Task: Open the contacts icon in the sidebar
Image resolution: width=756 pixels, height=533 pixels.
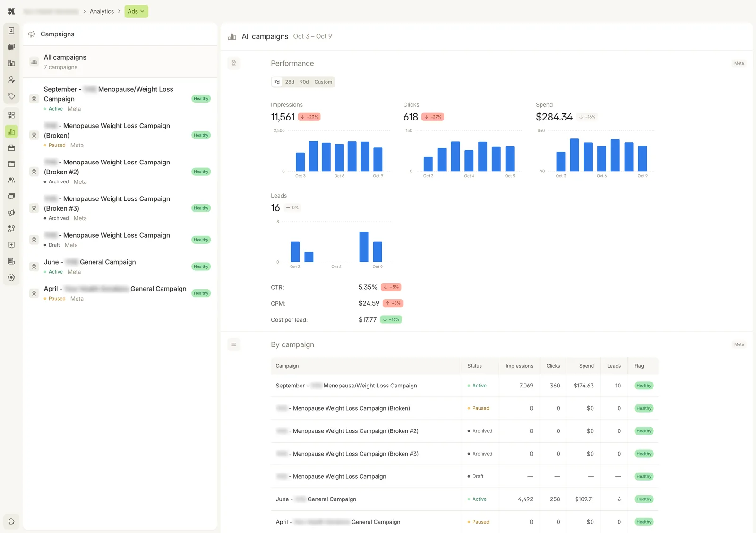Action: (x=11, y=31)
